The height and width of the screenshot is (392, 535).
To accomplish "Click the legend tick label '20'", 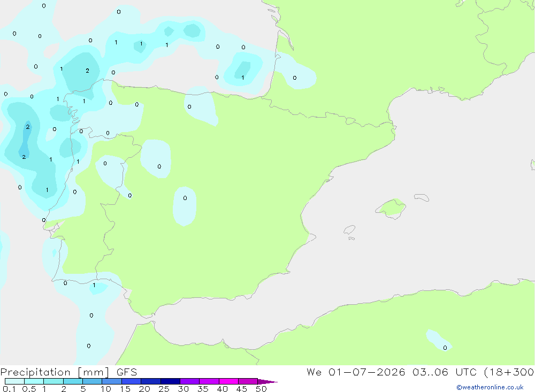I will (x=144, y=389).
